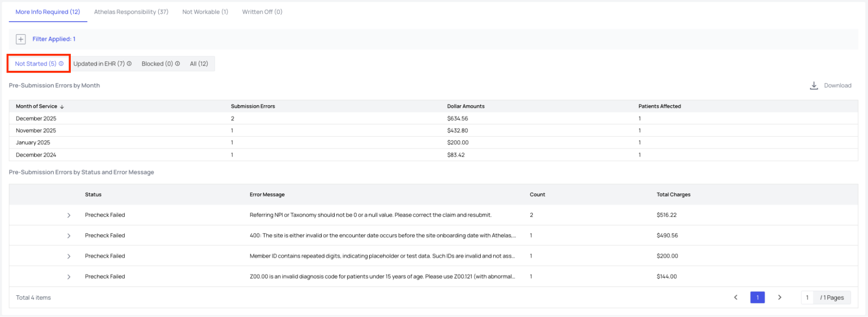This screenshot has height=317, width=868.
Task: Click the Error Message column header
Action: point(267,194)
